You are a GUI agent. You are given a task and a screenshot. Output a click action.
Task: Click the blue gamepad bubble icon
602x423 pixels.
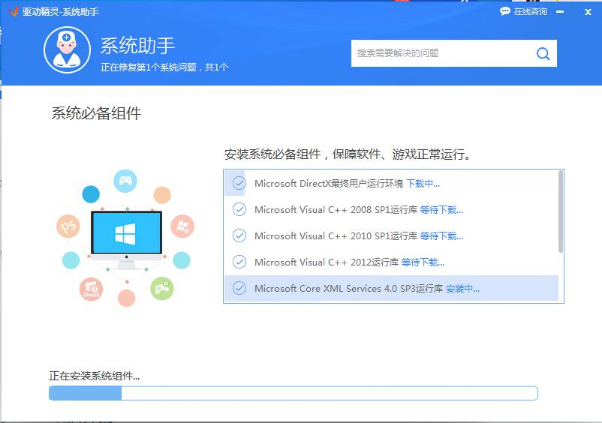125,181
